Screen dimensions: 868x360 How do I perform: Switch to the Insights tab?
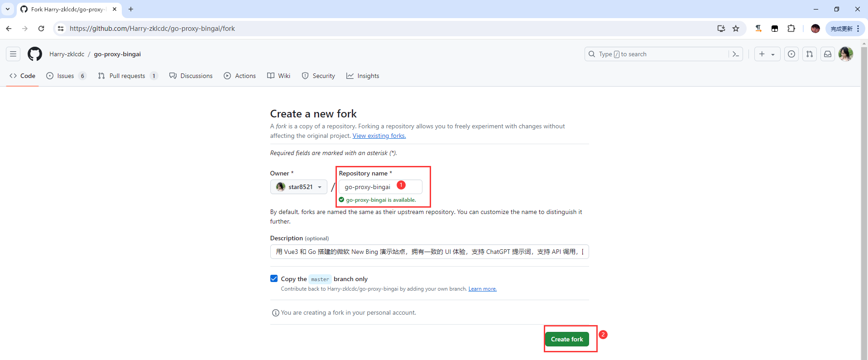(363, 76)
